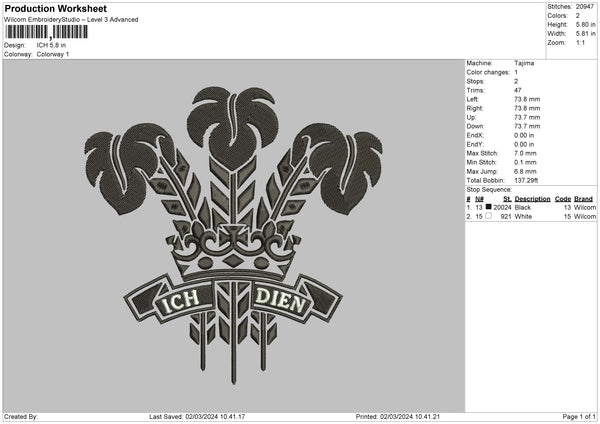
Task: Click the stitch count '20024' in row 1
Action: click(502, 207)
